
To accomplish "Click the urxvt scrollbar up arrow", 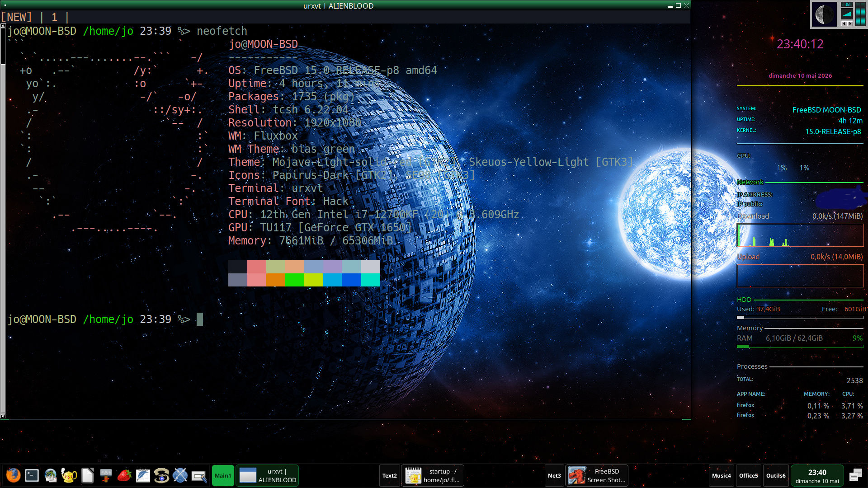I will (3, 26).
